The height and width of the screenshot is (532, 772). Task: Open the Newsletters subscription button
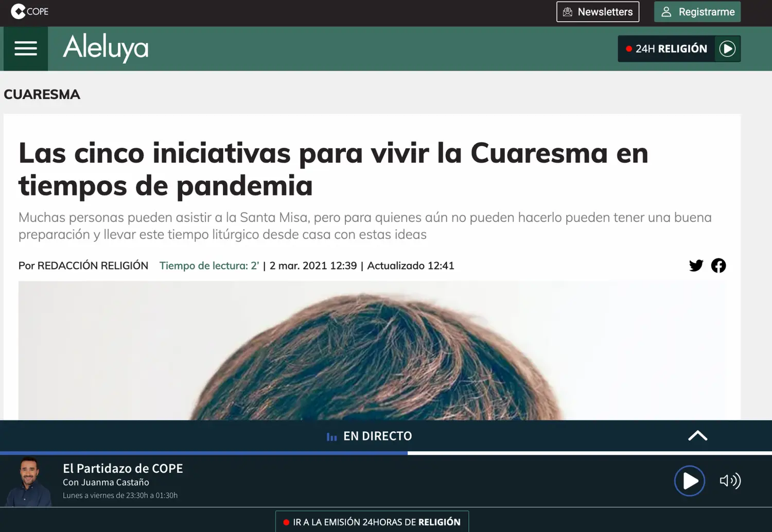click(x=598, y=12)
